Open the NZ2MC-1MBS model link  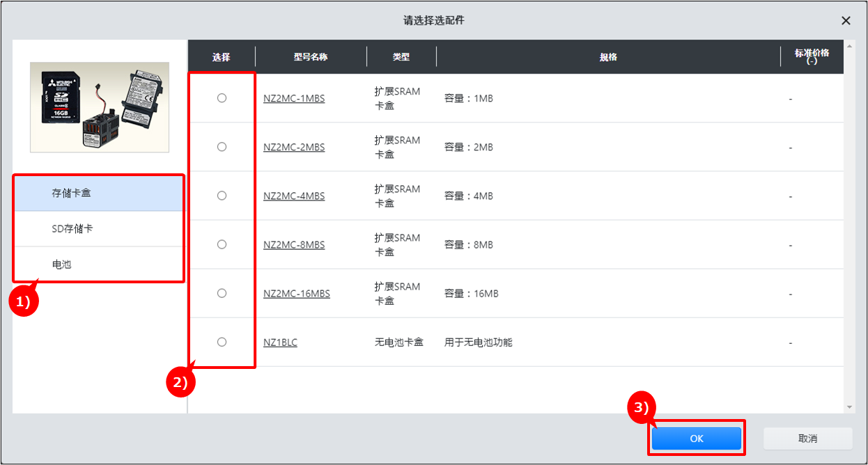click(293, 99)
